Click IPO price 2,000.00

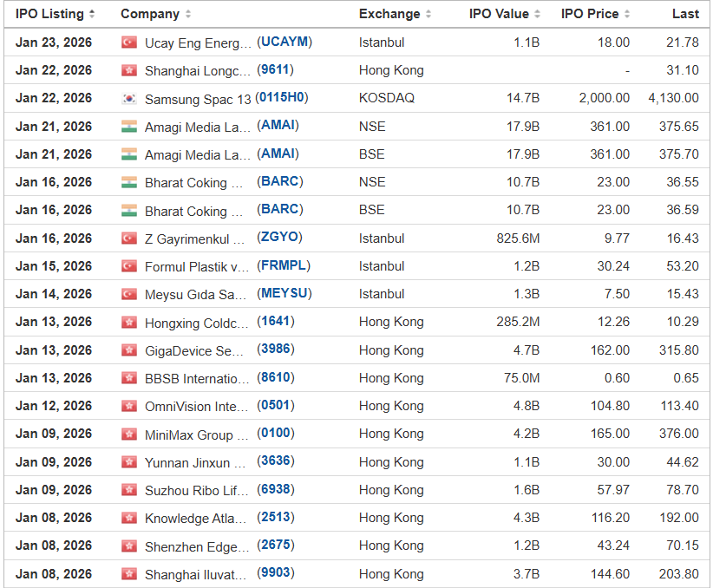pyautogui.click(x=605, y=98)
